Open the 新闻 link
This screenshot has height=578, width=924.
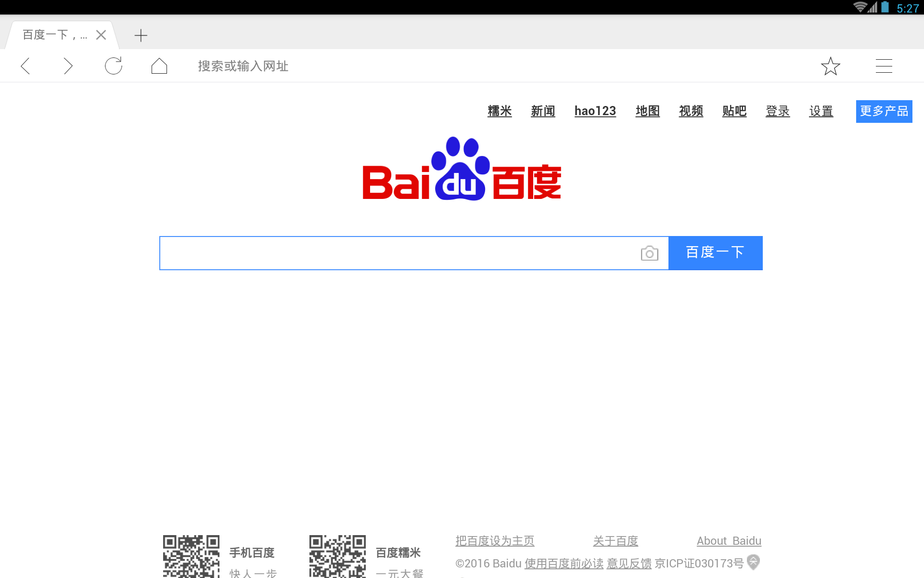tap(543, 111)
